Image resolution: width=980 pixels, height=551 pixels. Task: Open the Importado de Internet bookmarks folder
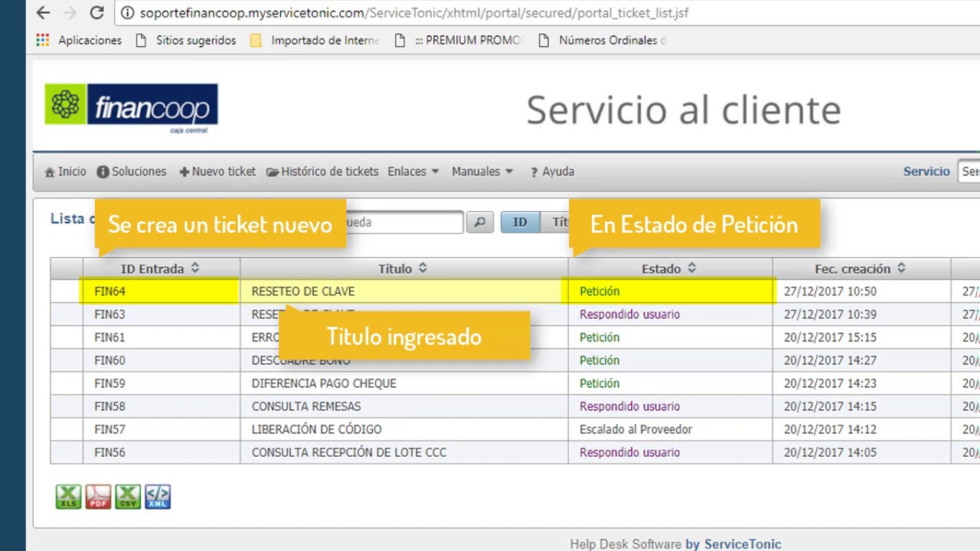pyautogui.click(x=315, y=41)
